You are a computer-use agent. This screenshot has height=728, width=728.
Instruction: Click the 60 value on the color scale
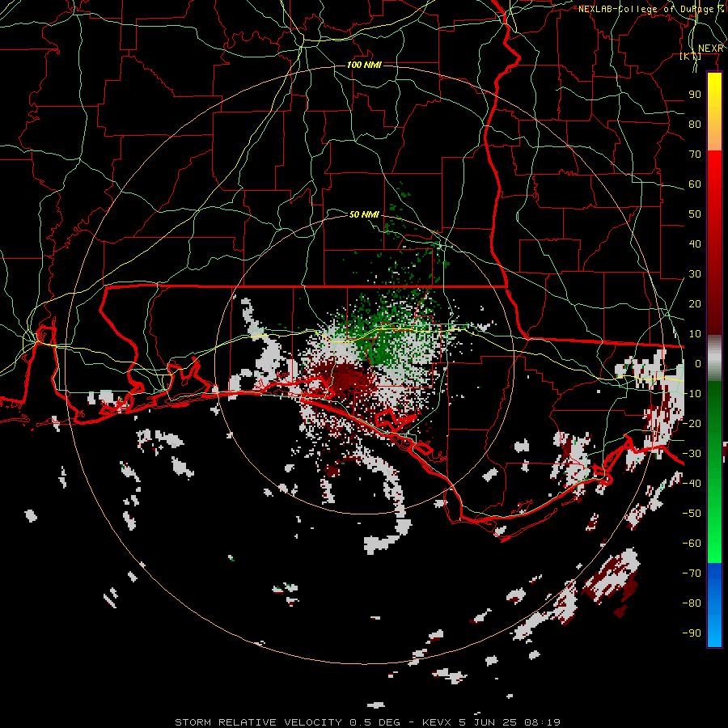(695, 184)
